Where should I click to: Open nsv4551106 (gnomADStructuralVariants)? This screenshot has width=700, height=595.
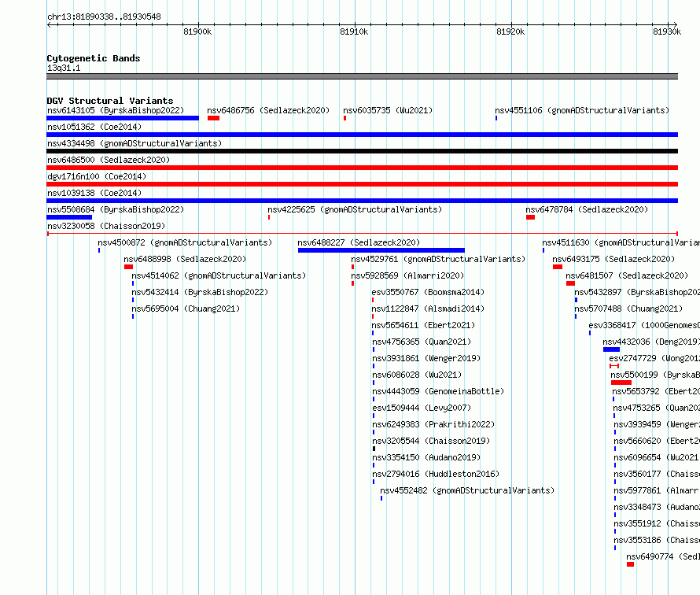click(582, 110)
